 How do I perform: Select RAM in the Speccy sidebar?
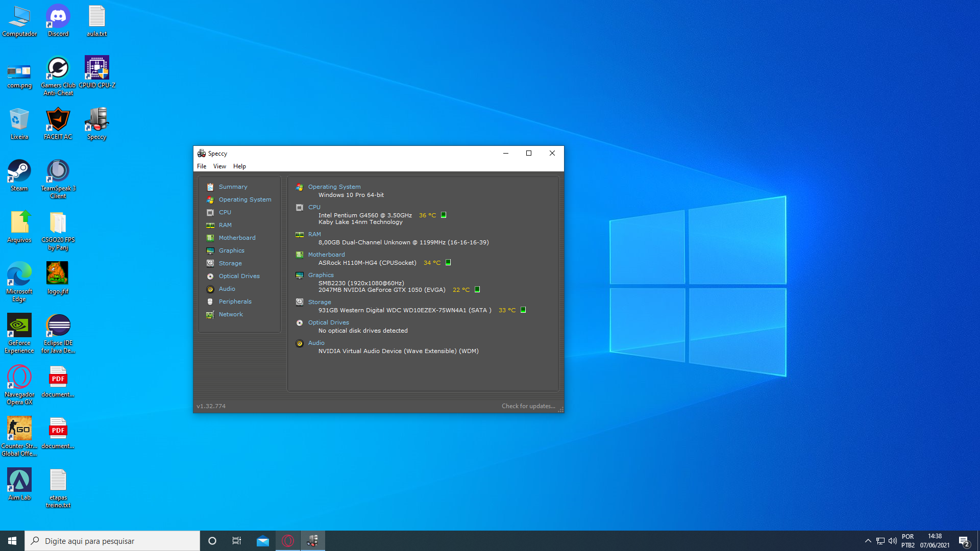[225, 225]
